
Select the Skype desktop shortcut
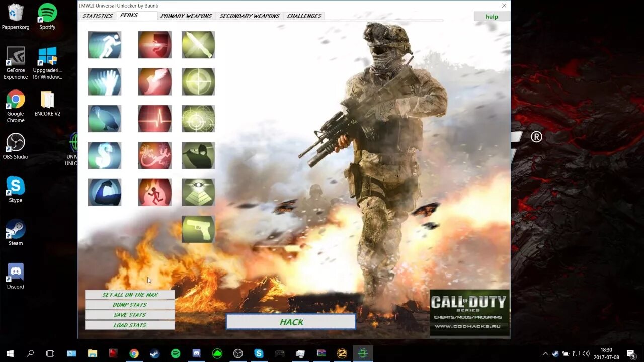(16, 190)
